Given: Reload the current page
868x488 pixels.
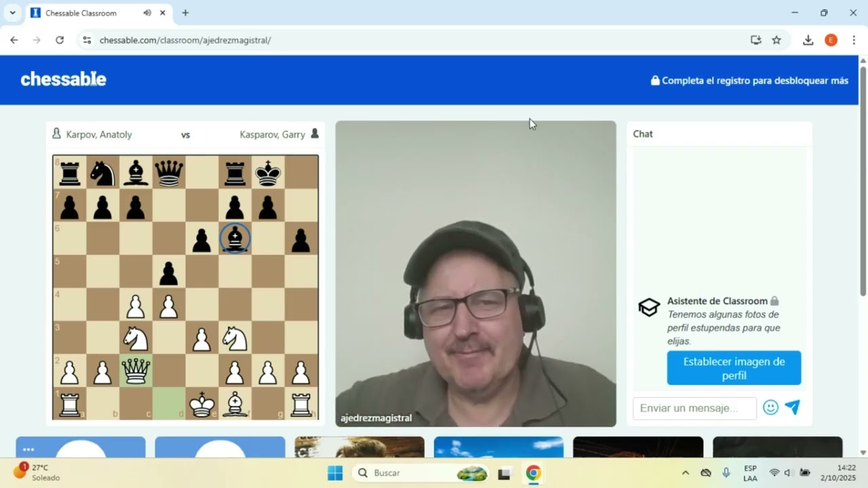Looking at the screenshot, I should [x=60, y=40].
